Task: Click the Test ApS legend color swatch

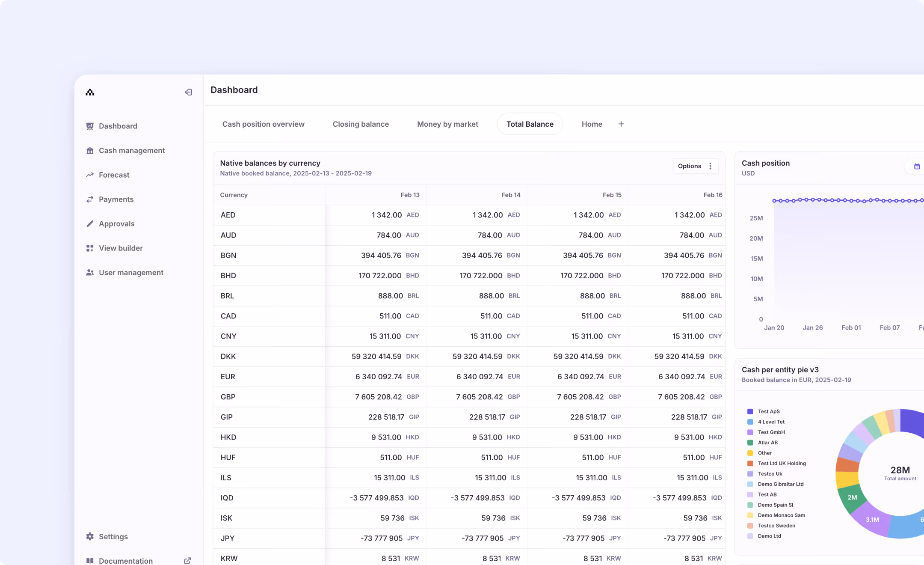Action: click(x=750, y=412)
